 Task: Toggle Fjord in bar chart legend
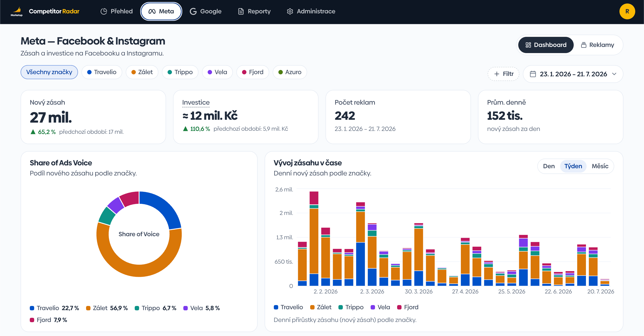pos(408,307)
